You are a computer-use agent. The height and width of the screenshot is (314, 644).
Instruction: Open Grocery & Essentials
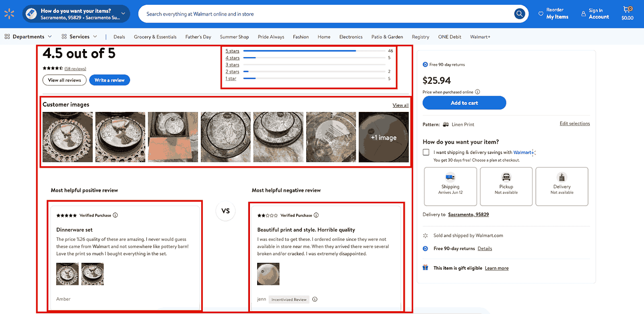point(155,37)
